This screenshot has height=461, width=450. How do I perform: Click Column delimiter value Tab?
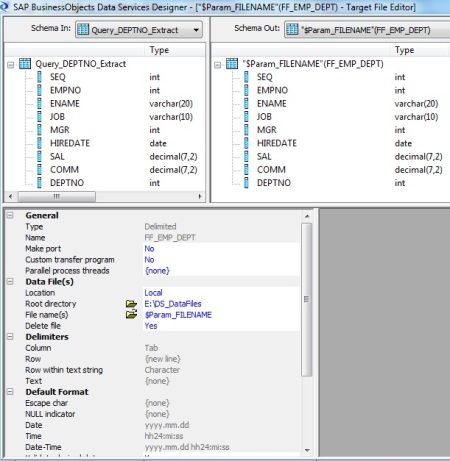151,348
